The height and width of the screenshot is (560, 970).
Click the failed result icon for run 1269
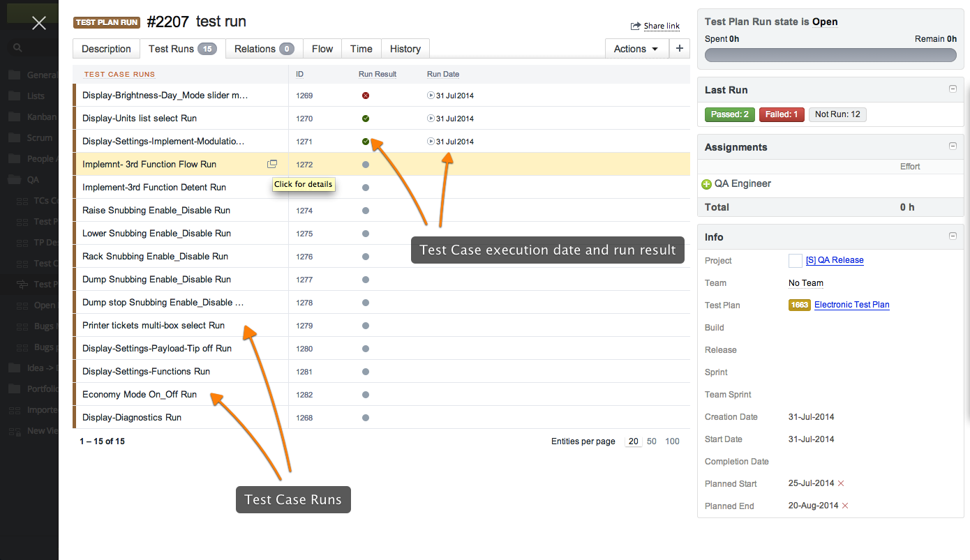click(366, 96)
